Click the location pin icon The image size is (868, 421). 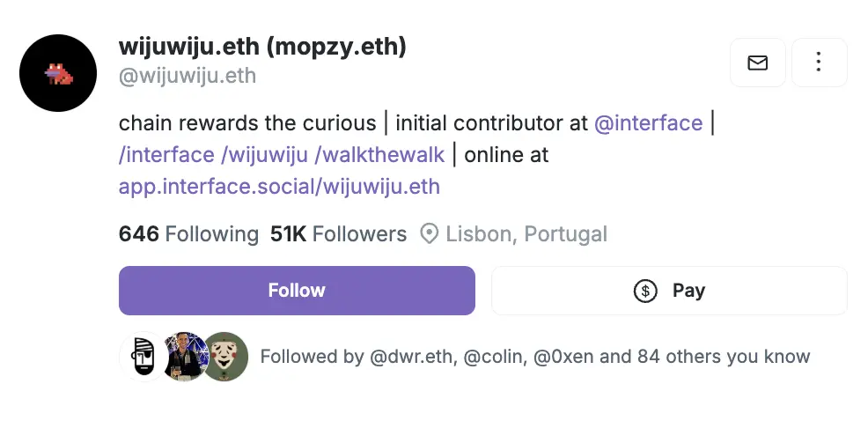click(430, 234)
